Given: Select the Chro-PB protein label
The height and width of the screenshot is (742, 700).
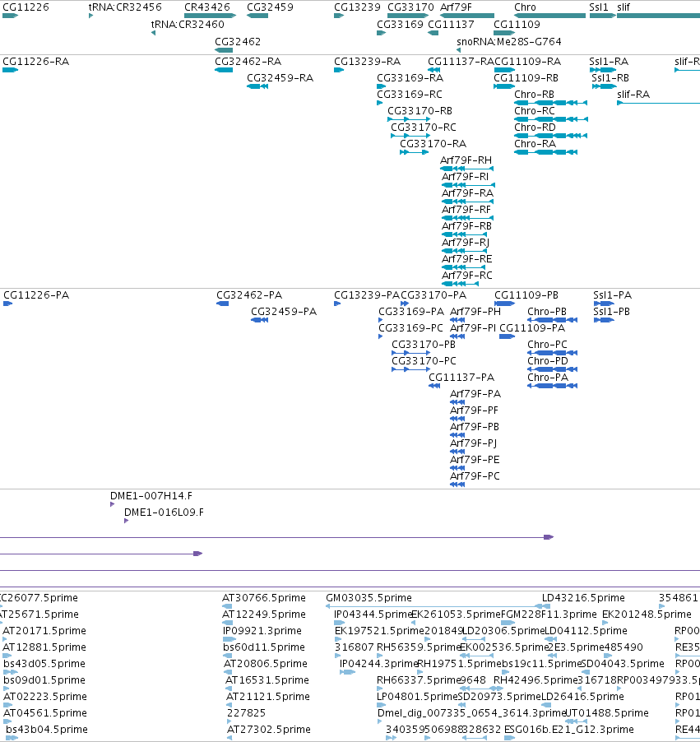Looking at the screenshot, I should pyautogui.click(x=547, y=312).
